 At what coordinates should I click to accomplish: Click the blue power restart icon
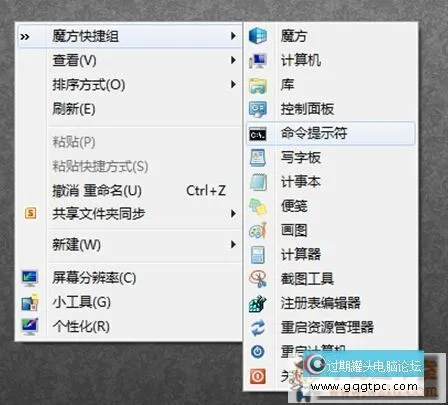point(257,352)
